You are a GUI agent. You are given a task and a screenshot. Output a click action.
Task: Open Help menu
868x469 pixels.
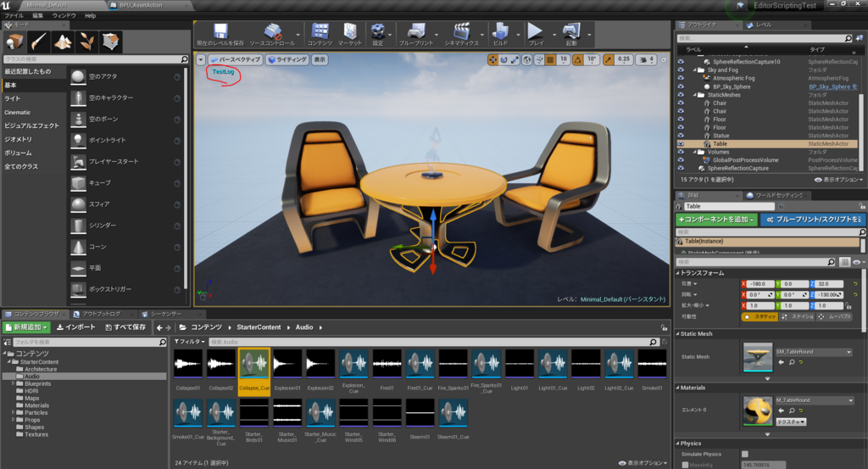pos(90,15)
